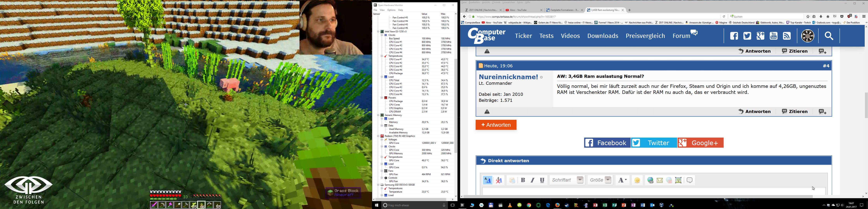Collapse the Temperatures node under Intel Xeon
Screen dimensions: 868x209
(382, 56)
